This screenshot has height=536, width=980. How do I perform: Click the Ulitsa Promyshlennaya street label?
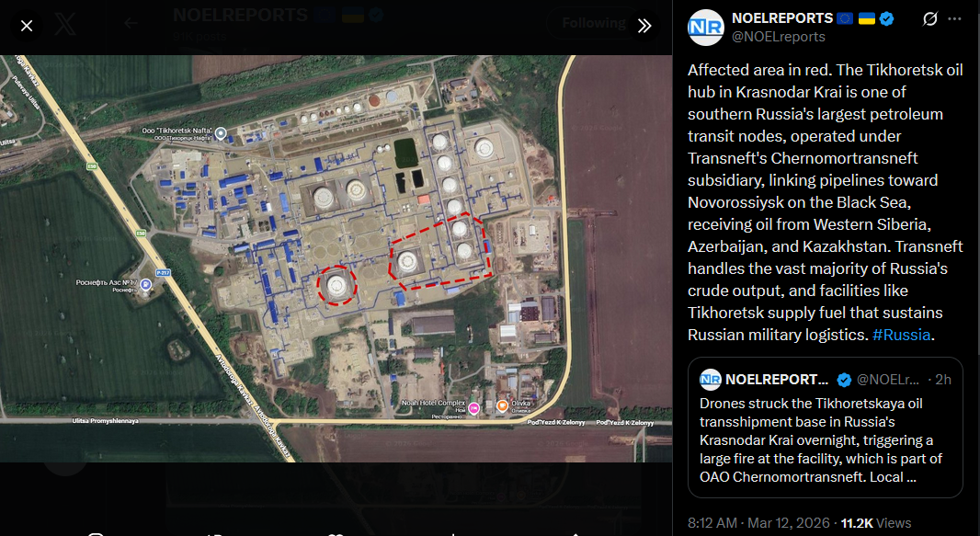(105, 421)
